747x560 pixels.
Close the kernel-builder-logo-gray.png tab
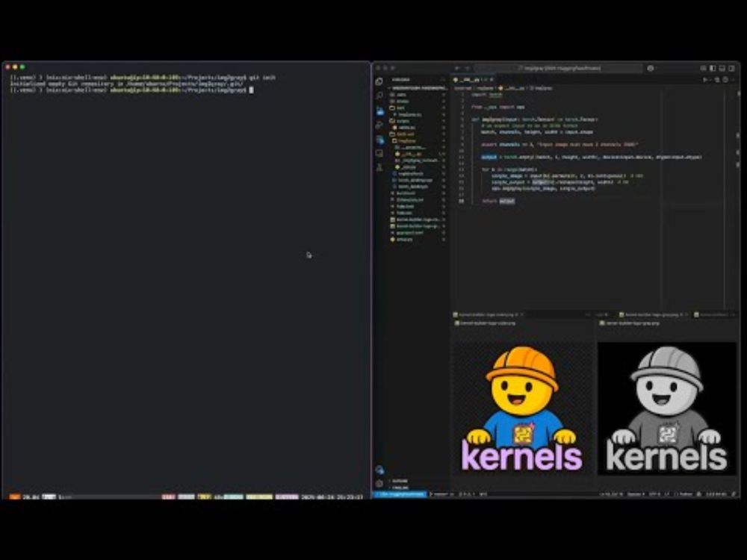687,315
